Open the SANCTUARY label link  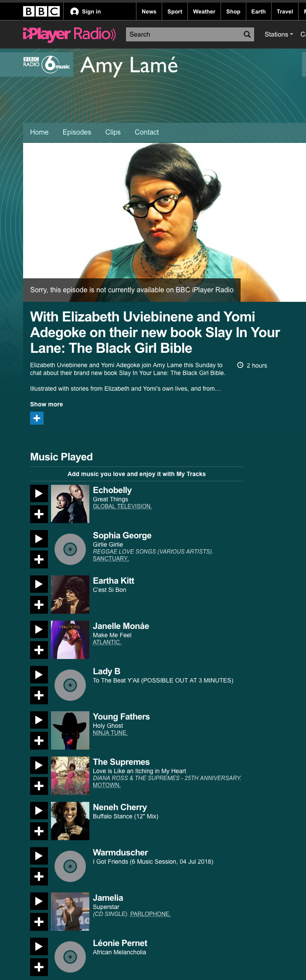click(111, 558)
